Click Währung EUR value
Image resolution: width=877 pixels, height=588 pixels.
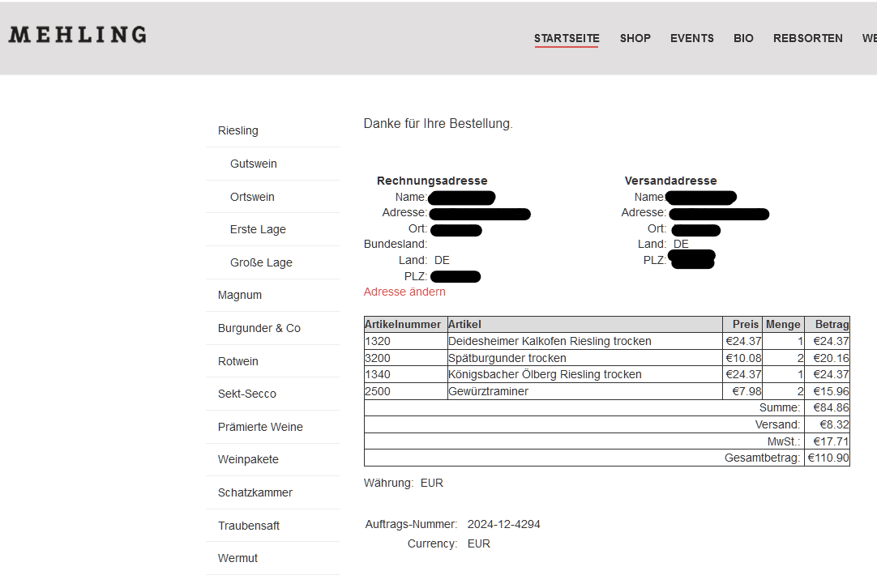click(x=432, y=483)
